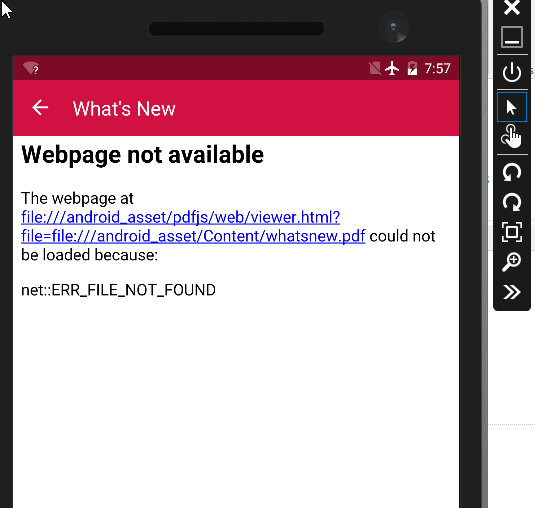Minimize the emulator using the toolbar button

point(512,37)
